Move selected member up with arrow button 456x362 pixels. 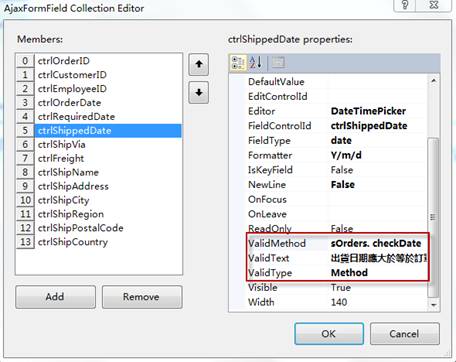pyautogui.click(x=199, y=64)
